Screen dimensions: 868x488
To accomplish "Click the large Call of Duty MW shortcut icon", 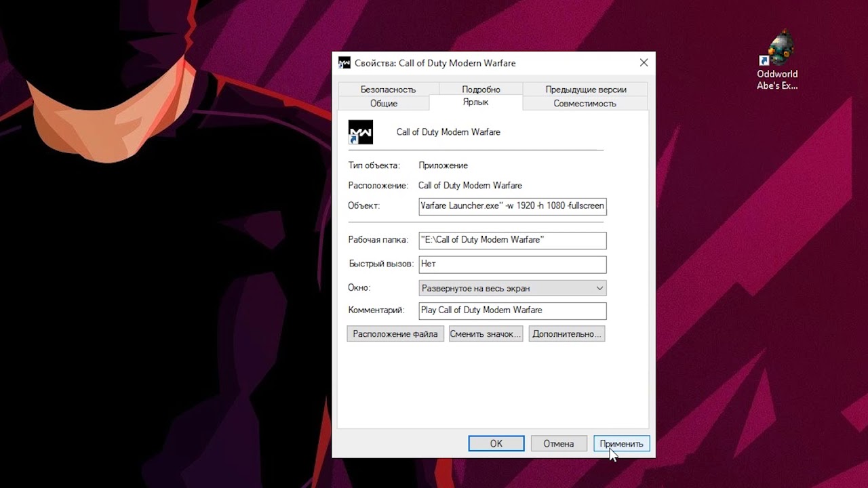I will point(361,132).
